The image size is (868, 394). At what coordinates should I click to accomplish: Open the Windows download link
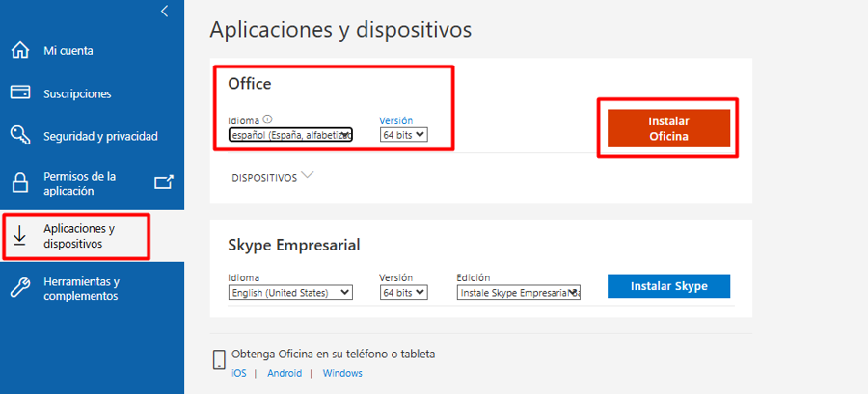coord(342,373)
